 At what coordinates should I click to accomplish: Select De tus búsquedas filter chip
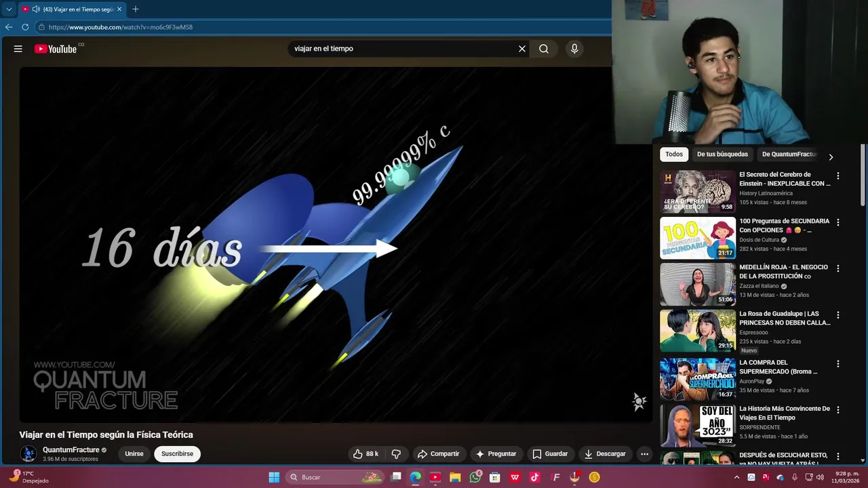[722, 155]
